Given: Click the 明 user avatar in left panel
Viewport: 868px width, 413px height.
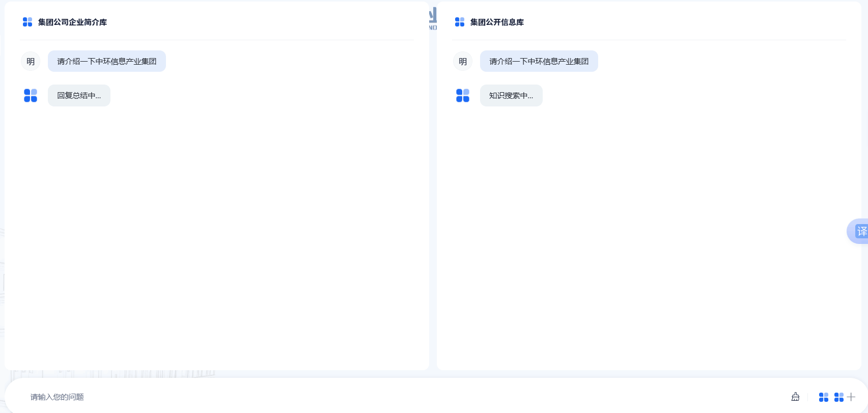Looking at the screenshot, I should tap(31, 61).
